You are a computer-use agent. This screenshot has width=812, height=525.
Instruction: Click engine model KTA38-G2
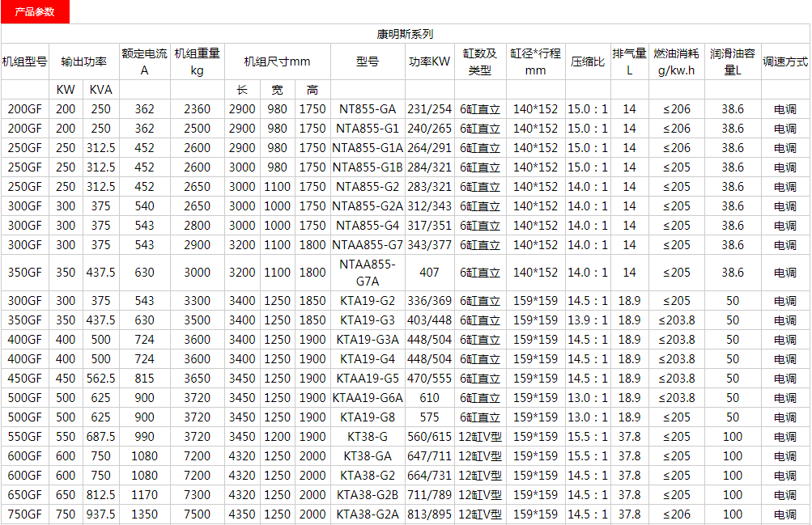point(368,476)
